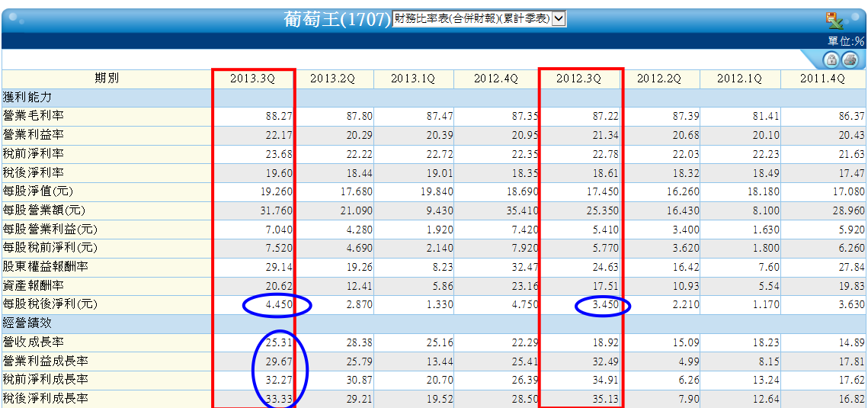Click the 29.67 operating profit growth value

[279, 361]
